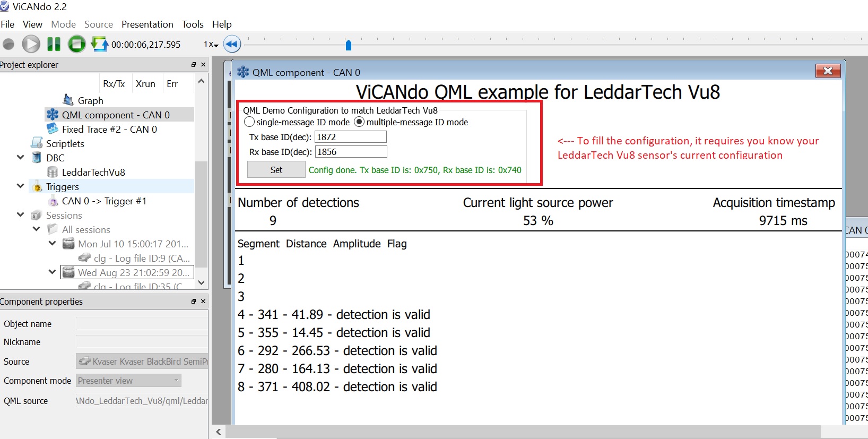Collapse the DBC tree node

21,157
